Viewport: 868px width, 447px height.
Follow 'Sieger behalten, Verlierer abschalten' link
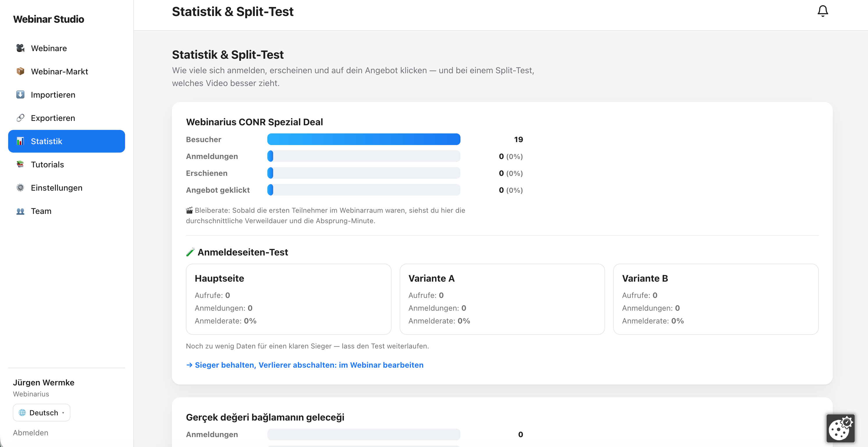pos(305,365)
